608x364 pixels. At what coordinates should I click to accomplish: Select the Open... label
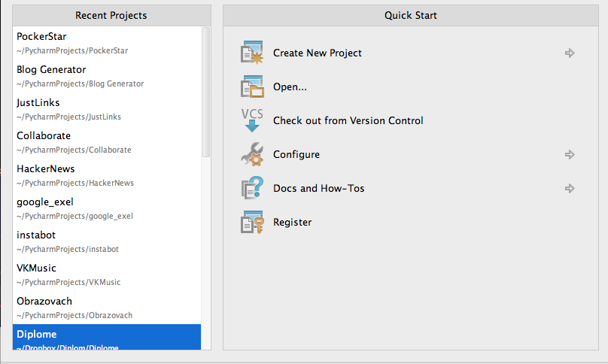(x=290, y=86)
